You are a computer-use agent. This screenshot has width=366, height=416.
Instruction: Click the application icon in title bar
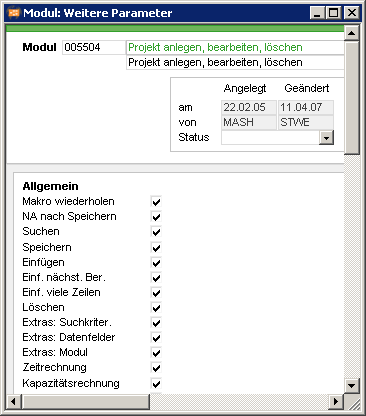tap(14, 13)
